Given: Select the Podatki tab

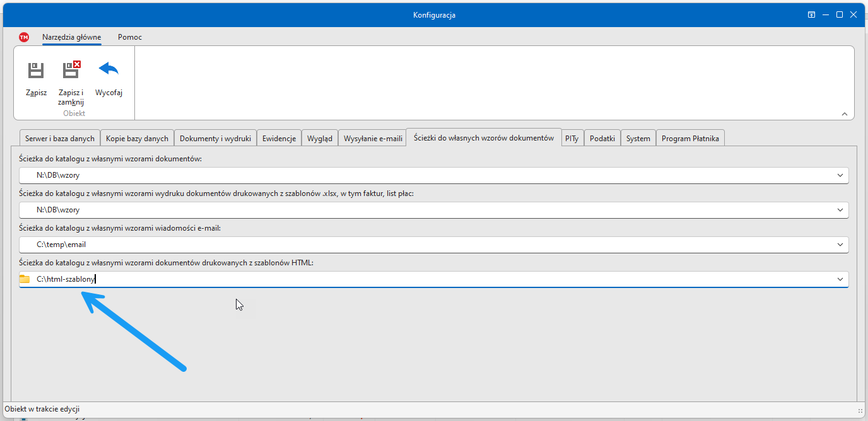Looking at the screenshot, I should (x=602, y=139).
